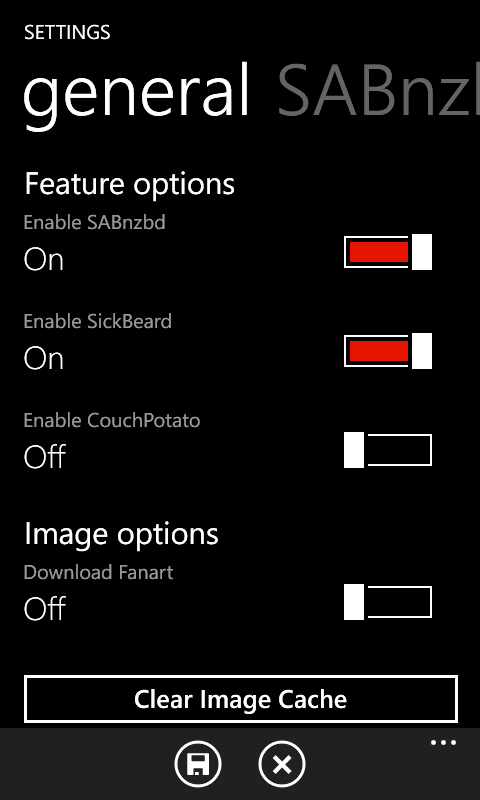Clear the image cache
This screenshot has width=480, height=800.
click(241, 698)
